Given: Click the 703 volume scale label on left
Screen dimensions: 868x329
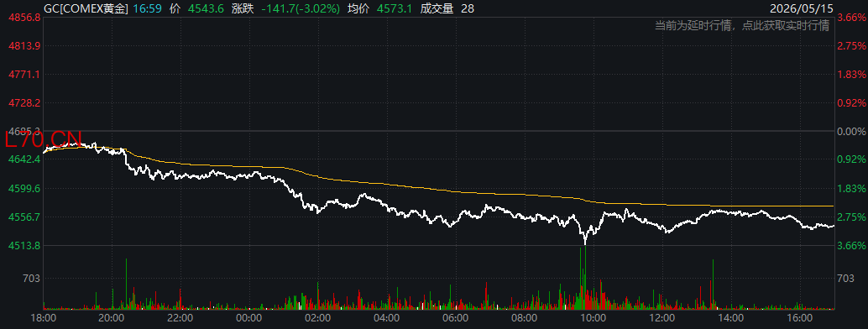Looking at the screenshot, I should [x=32, y=279].
